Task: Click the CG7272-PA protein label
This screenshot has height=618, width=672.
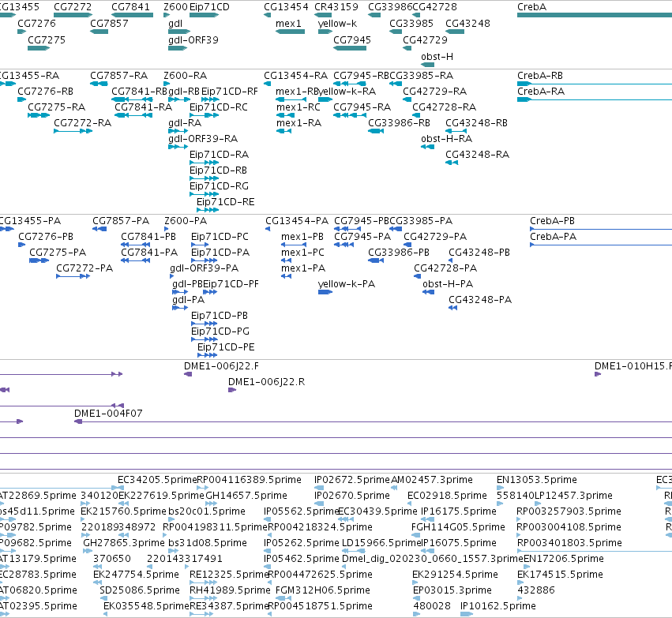Action: pyautogui.click(x=84, y=268)
